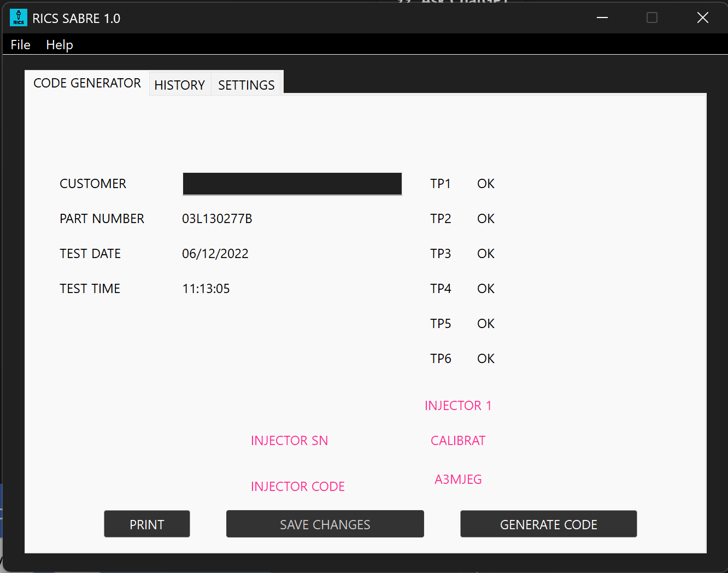
Task: Open the File menu
Action: tap(20, 45)
